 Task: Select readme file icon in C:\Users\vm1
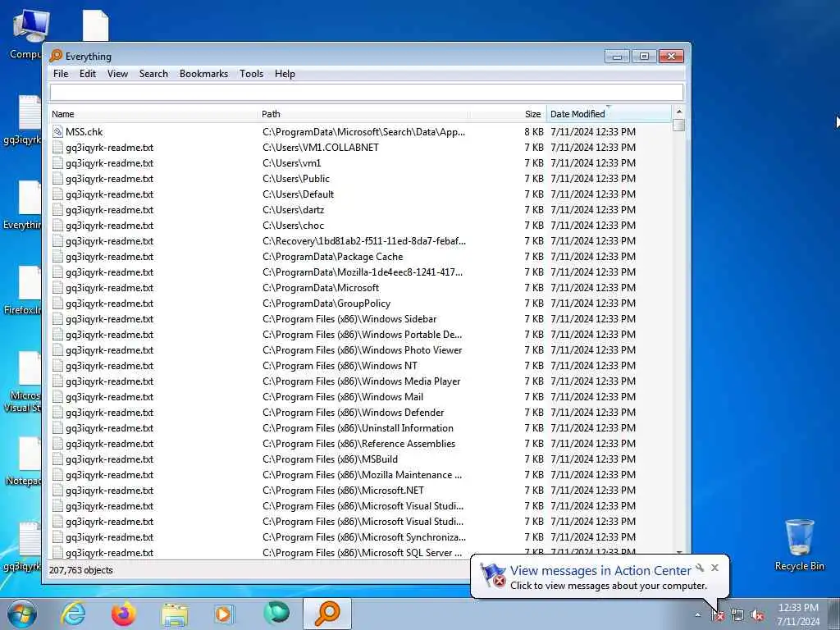click(58, 163)
